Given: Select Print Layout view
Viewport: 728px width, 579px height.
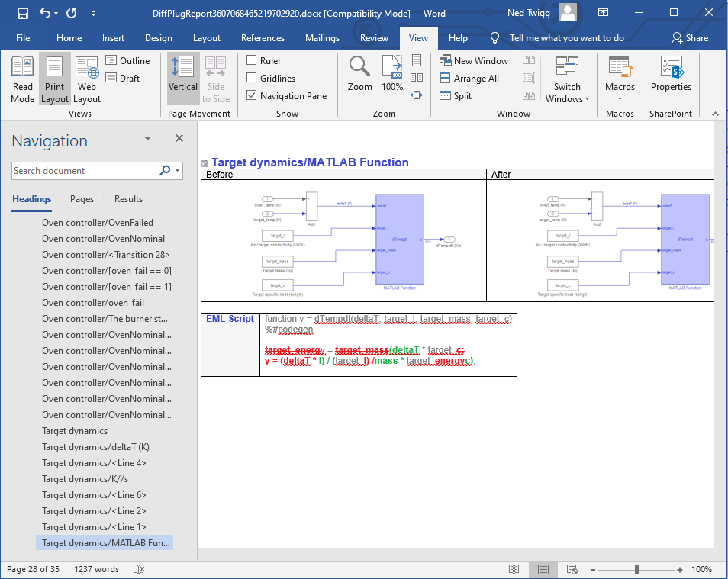Looking at the screenshot, I should point(55,79).
